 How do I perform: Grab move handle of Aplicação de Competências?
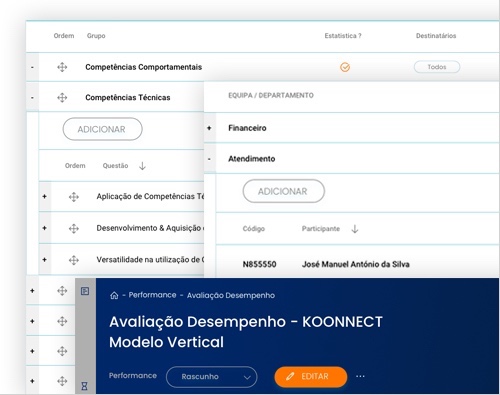point(74,197)
